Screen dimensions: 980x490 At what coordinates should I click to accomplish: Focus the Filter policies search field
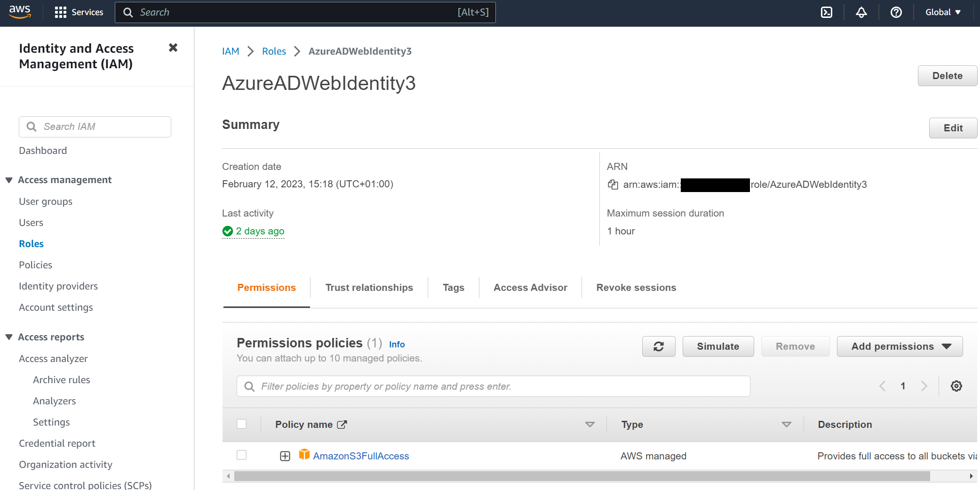click(x=493, y=386)
